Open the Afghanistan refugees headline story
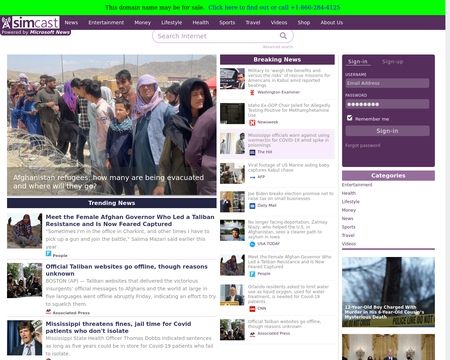 coord(108,182)
